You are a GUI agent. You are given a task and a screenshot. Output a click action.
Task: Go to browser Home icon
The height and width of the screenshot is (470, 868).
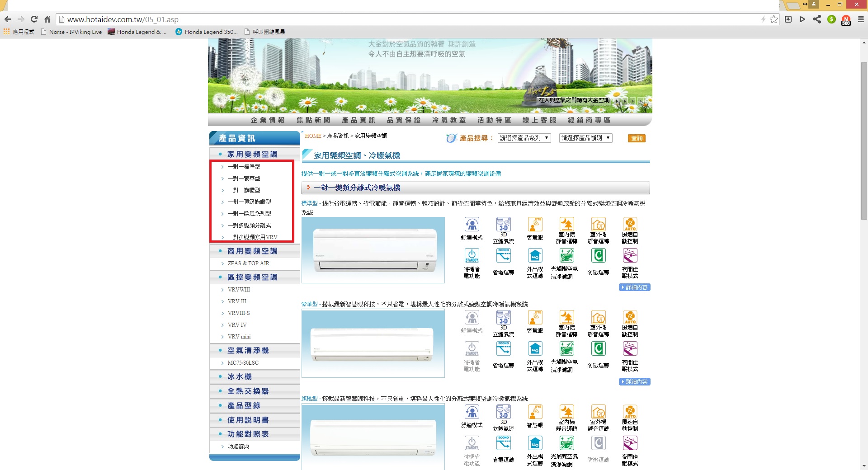tap(47, 19)
